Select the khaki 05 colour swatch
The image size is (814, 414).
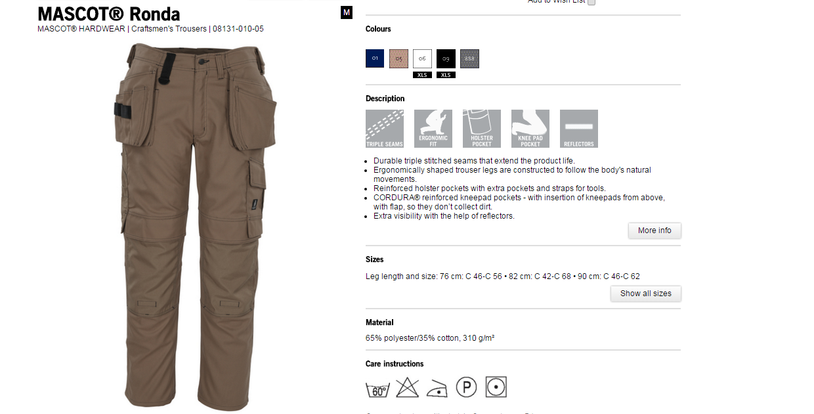[x=399, y=59]
